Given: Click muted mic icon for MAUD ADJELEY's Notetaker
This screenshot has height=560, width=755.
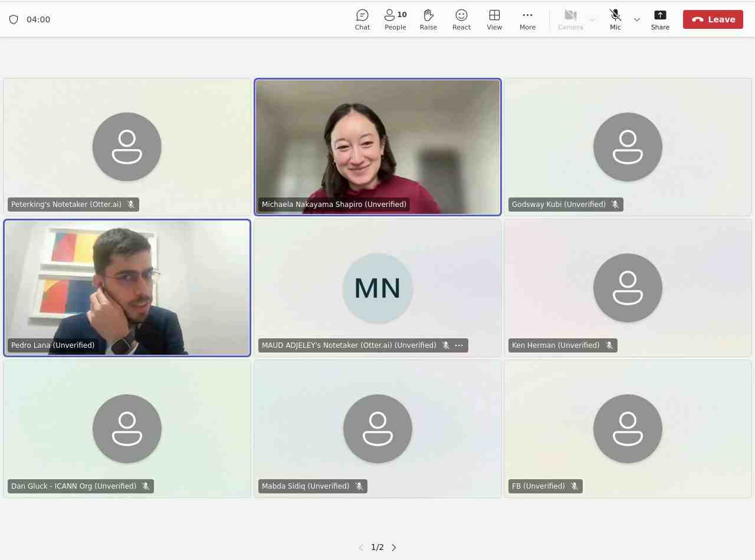Looking at the screenshot, I should pos(446,345).
